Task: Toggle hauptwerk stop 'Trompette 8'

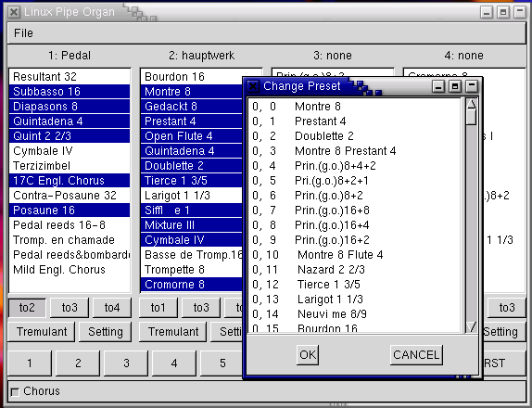Action: coord(191,270)
